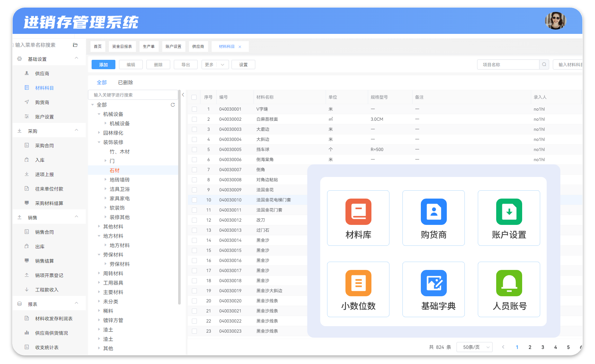
Task: Go to page 3 in pagination
Action: (543, 347)
